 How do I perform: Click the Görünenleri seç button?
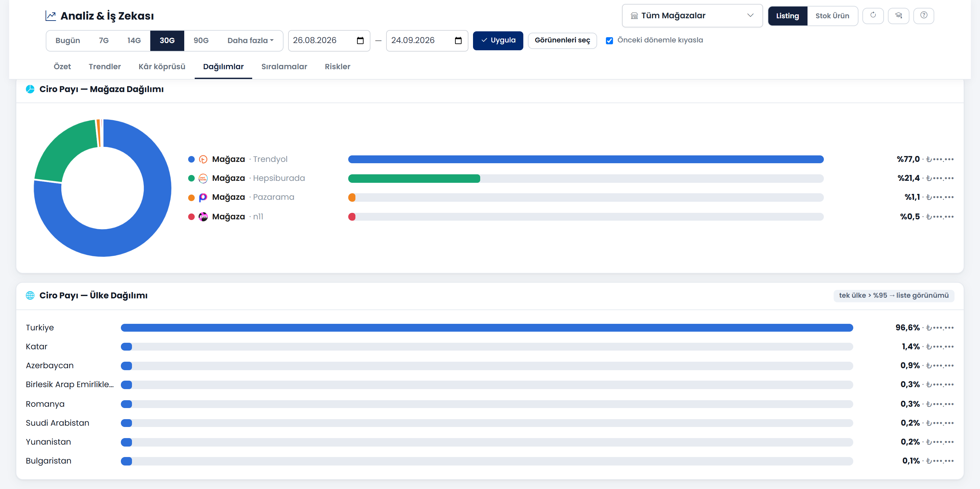pyautogui.click(x=562, y=41)
